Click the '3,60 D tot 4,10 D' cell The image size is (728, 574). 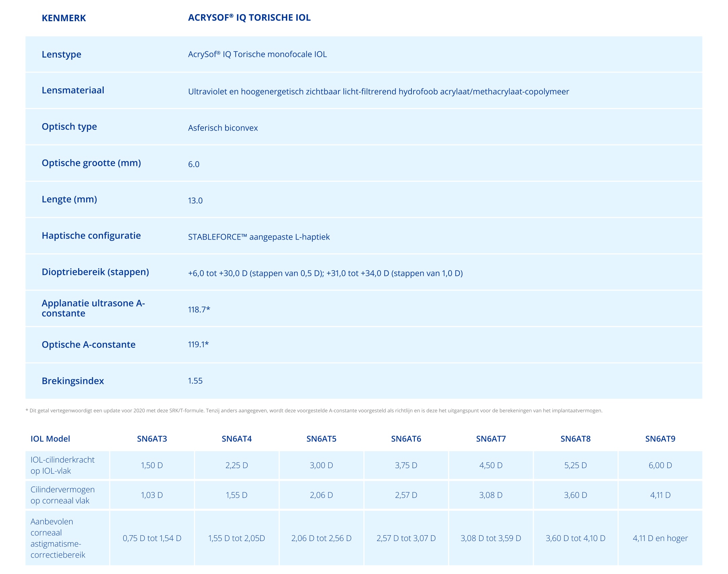click(576, 538)
